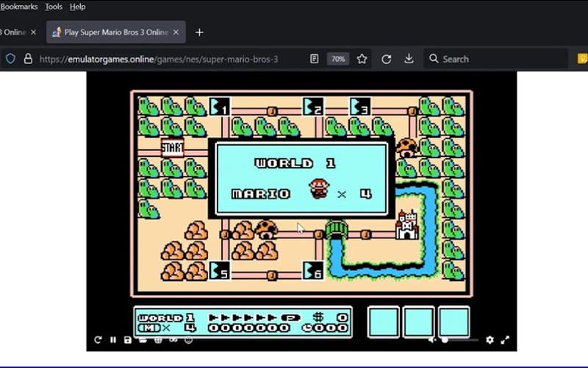Enter fullscreen in the emulator
588x368 pixels.
505,340
